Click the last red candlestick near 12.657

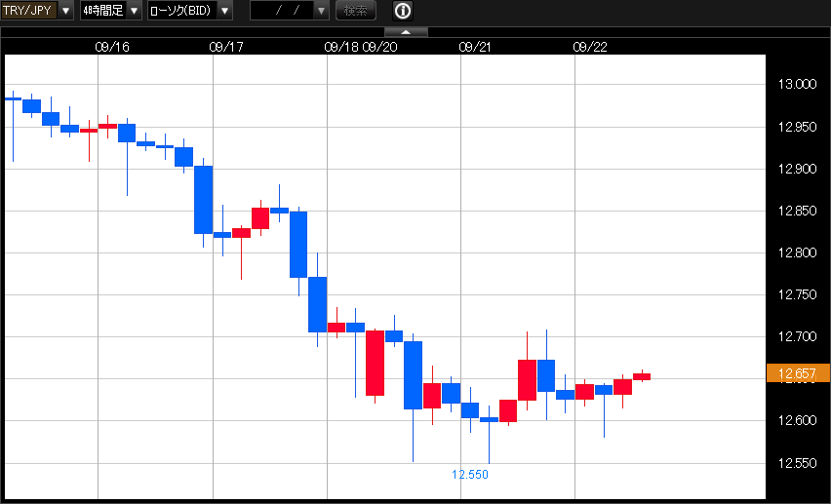(x=642, y=376)
